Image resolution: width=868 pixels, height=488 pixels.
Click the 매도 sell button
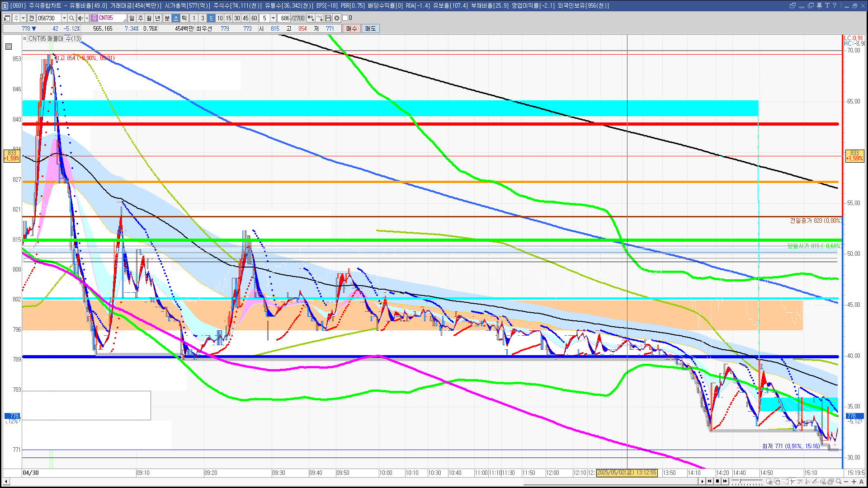[370, 28]
